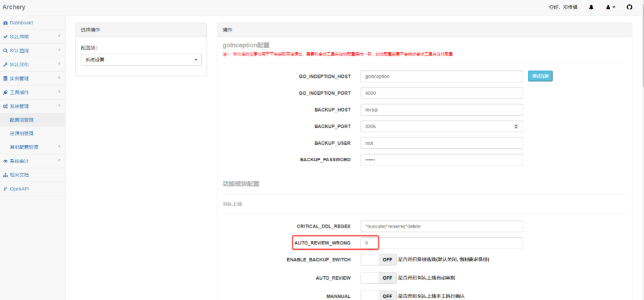The width and height of the screenshot is (644, 300).
Task: Click the OpenAPI sidebar icon
Action: (x=5, y=189)
